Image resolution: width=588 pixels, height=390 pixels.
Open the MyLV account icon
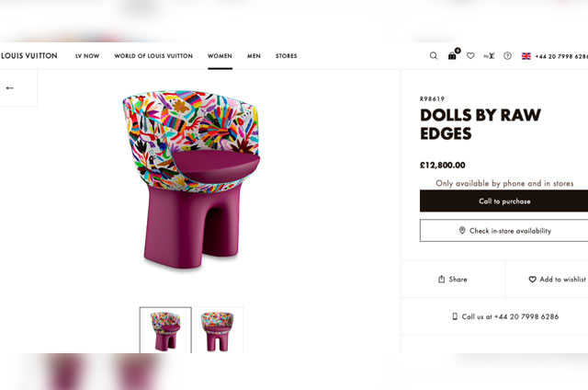489,56
